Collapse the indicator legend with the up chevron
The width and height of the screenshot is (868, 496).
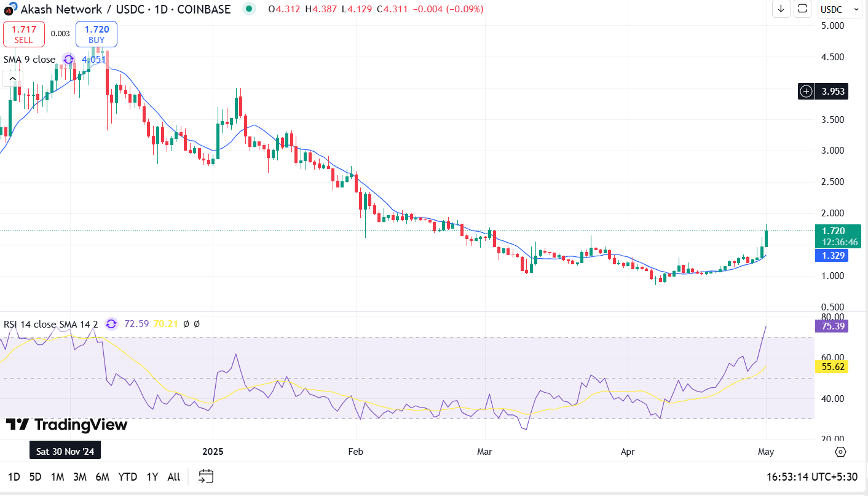click(x=12, y=79)
